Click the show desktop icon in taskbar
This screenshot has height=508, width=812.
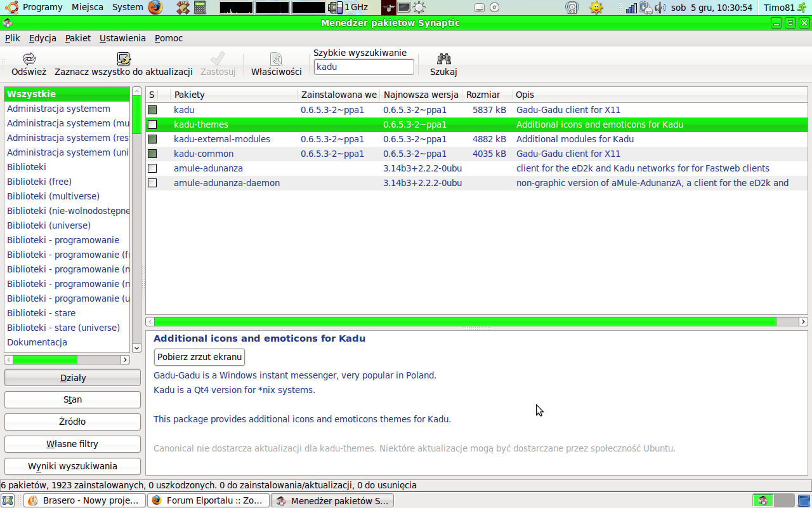pyautogui.click(x=7, y=500)
